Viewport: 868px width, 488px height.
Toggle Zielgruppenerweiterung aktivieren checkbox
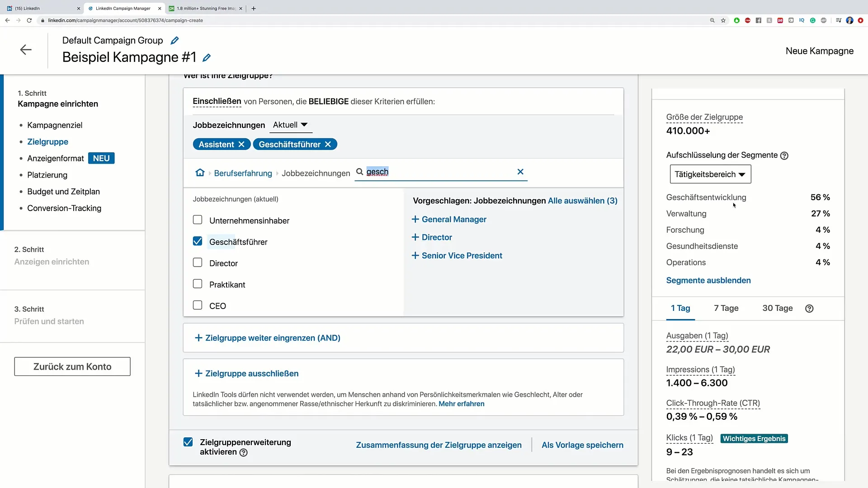[x=188, y=442]
